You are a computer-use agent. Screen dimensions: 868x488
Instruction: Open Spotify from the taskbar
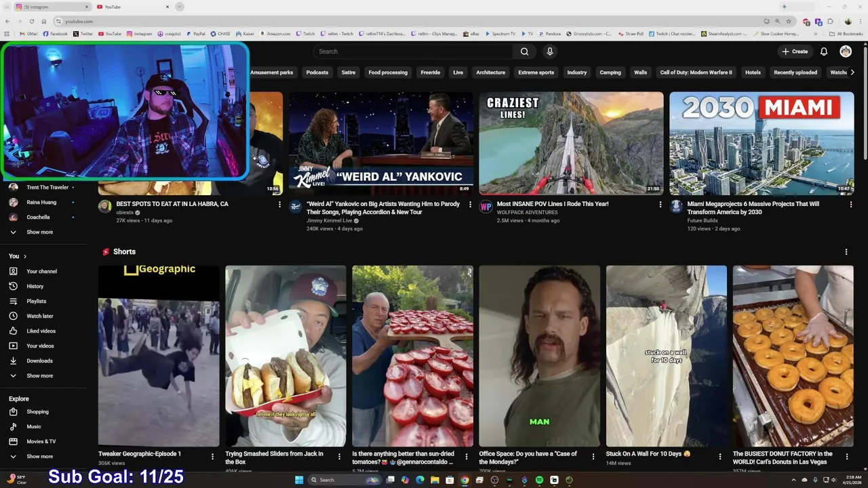click(x=539, y=480)
